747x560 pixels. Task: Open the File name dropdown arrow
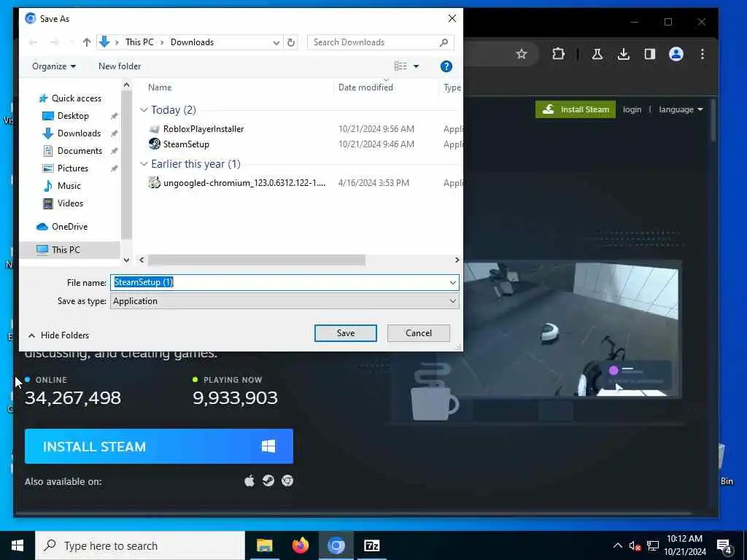coord(452,282)
